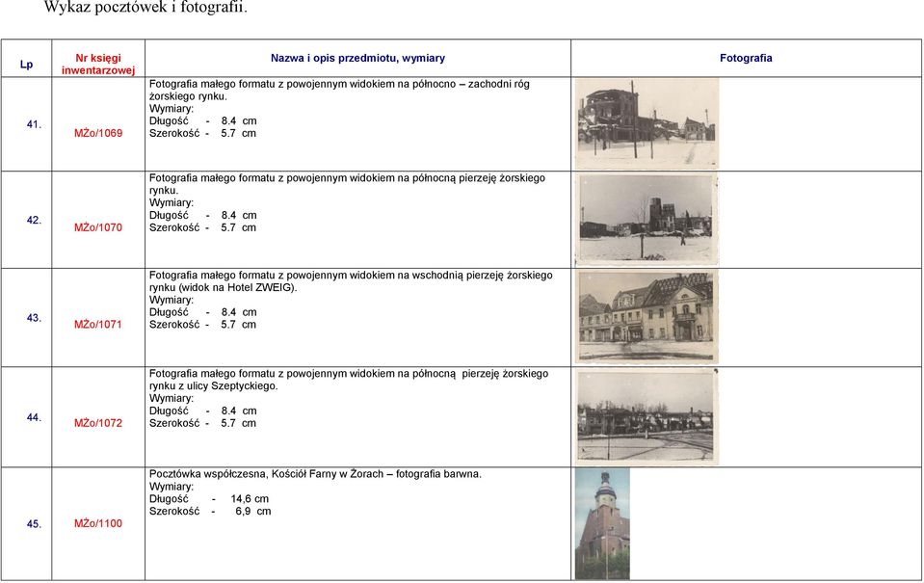924x583 pixels.
Task: Open the Hotel ZWEIG photograph thumbnail
Action: click(x=647, y=317)
